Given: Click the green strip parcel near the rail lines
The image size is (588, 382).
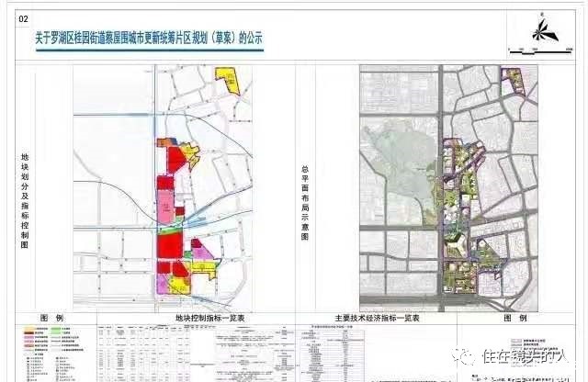Looking at the screenshot, I should 170,230.
